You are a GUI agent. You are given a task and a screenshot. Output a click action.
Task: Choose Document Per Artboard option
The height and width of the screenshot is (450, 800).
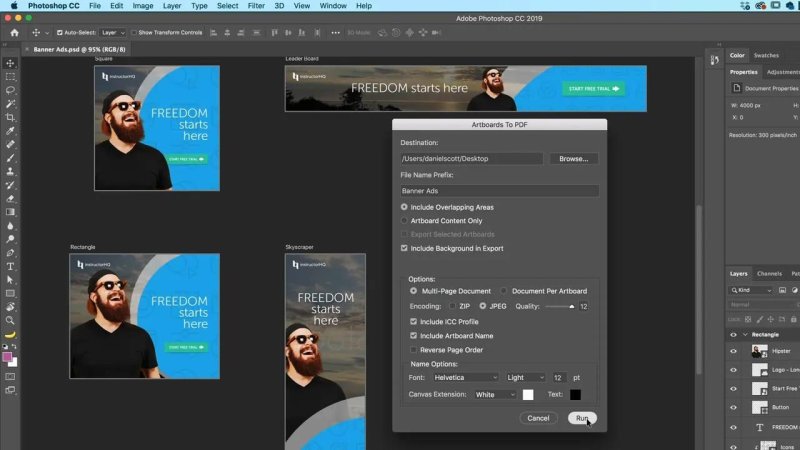pos(504,291)
